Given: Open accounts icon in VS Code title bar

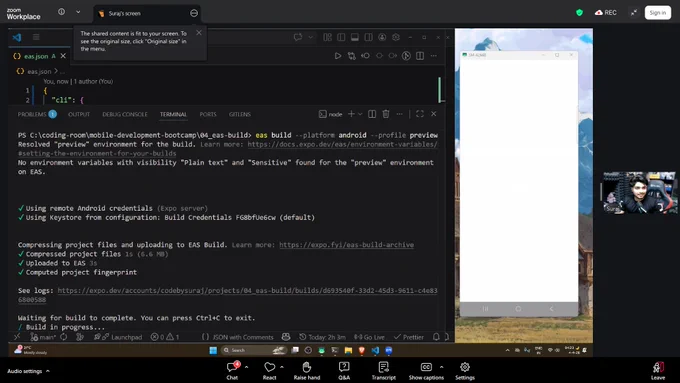Looking at the screenshot, I should [x=382, y=37].
